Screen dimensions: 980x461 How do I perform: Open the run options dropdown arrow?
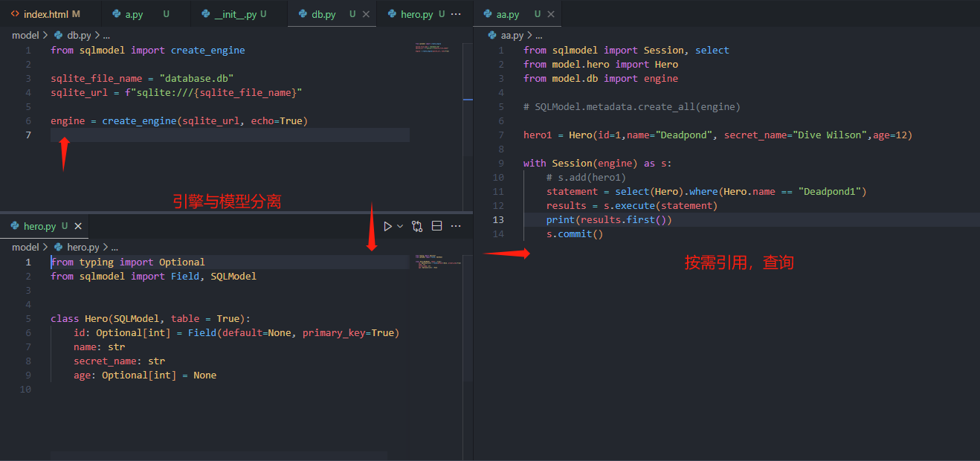[x=400, y=226]
